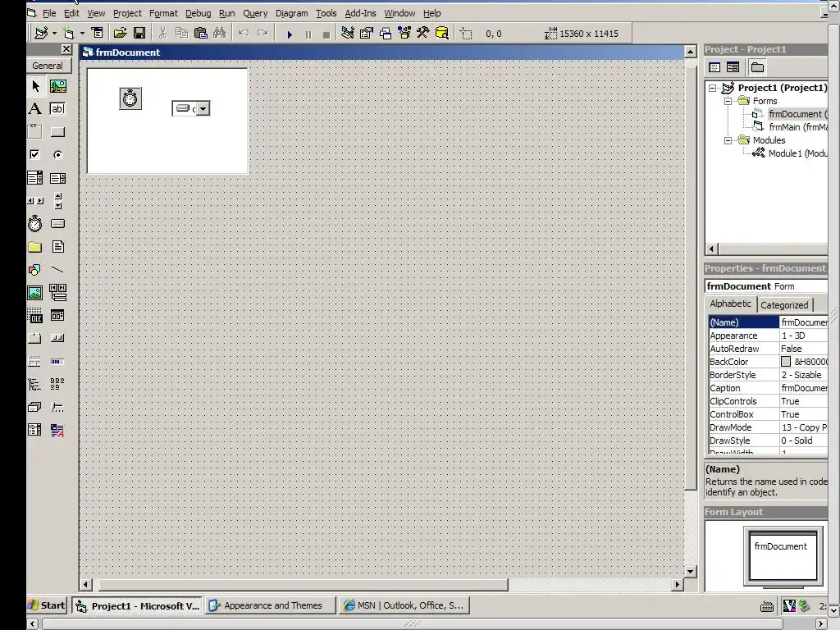840x630 pixels.
Task: Toggle Folders in Project panel
Action: click(757, 67)
